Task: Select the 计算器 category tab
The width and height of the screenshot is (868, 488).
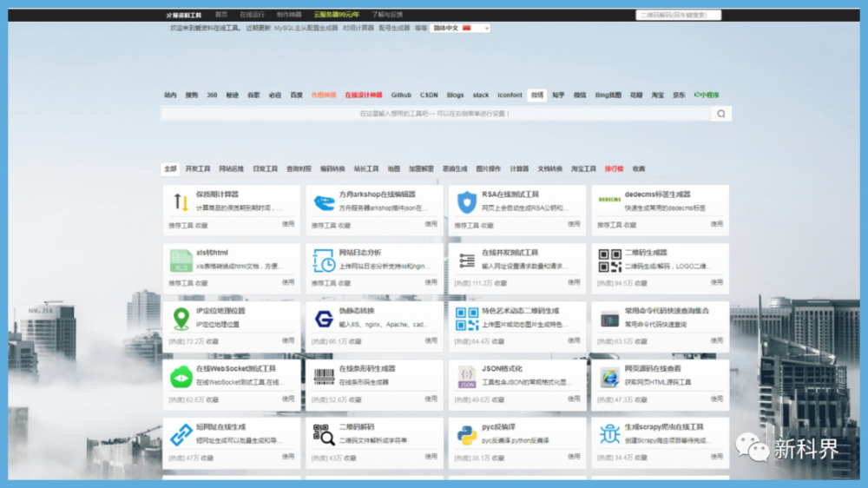Action: [519, 169]
